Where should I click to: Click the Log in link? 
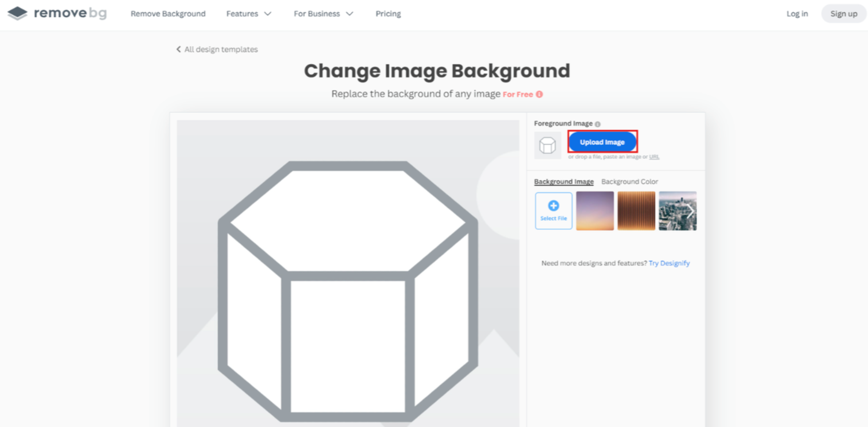[797, 14]
